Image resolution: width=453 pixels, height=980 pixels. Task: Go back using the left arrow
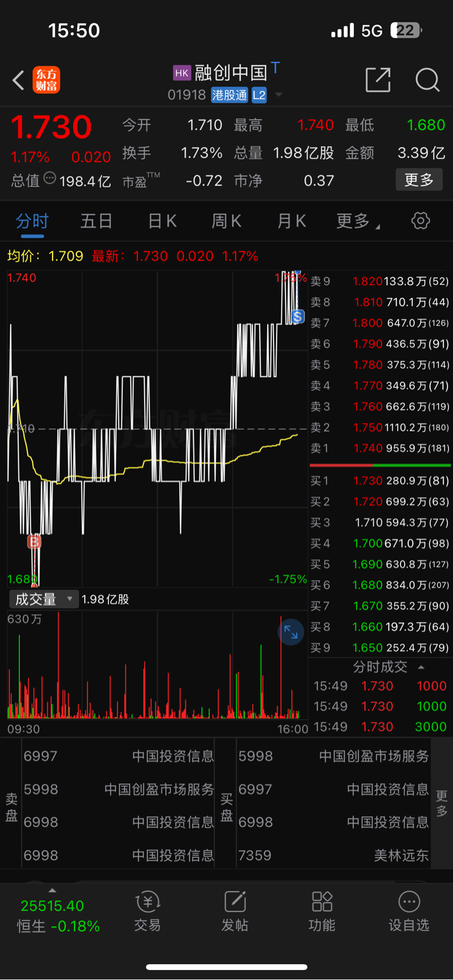click(18, 80)
